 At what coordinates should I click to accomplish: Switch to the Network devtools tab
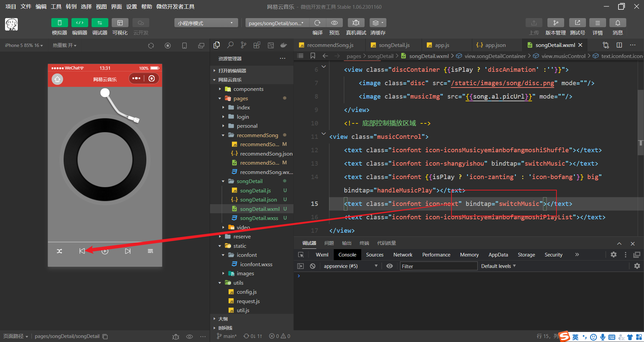403,255
